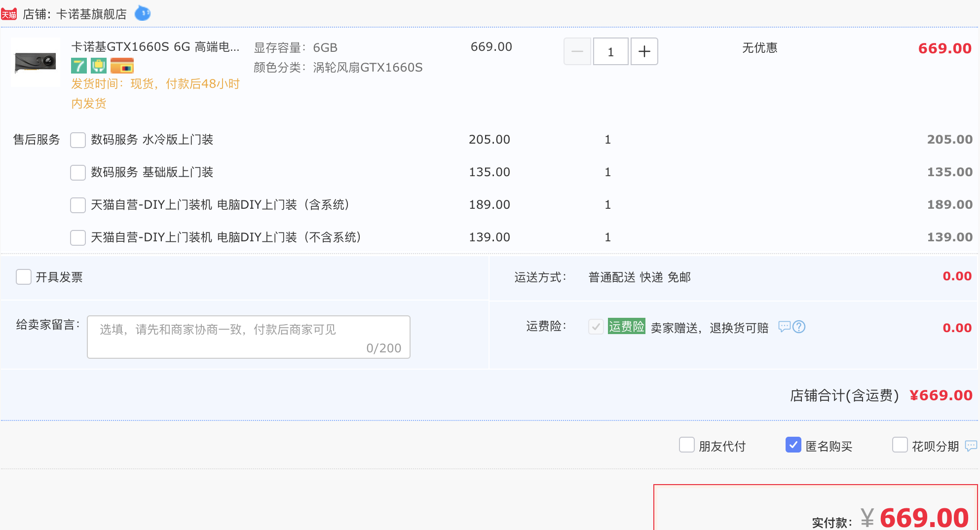Click the 颜色分类: 涡轮风扇GTX1660S text
The height and width of the screenshot is (530, 980).
coord(338,68)
